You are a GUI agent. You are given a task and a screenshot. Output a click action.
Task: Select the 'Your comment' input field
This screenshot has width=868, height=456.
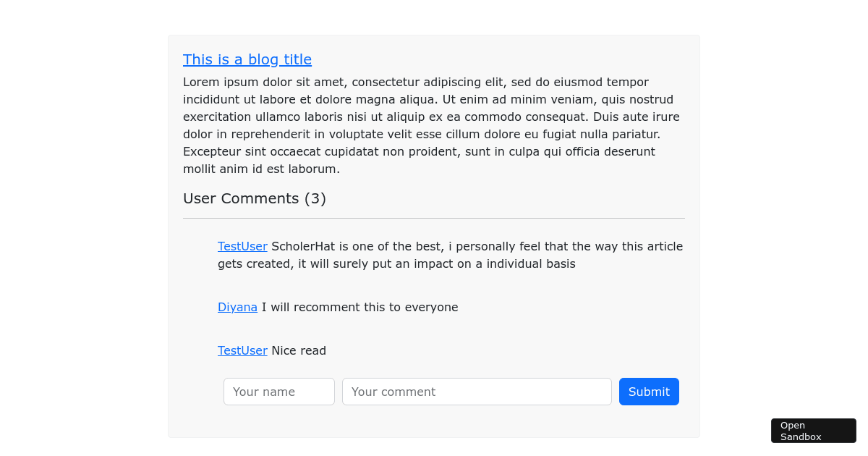tap(477, 392)
